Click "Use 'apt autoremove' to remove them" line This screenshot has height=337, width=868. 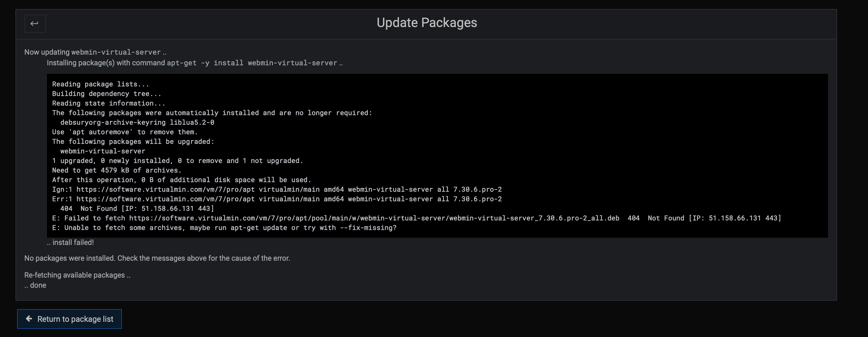pos(125,132)
